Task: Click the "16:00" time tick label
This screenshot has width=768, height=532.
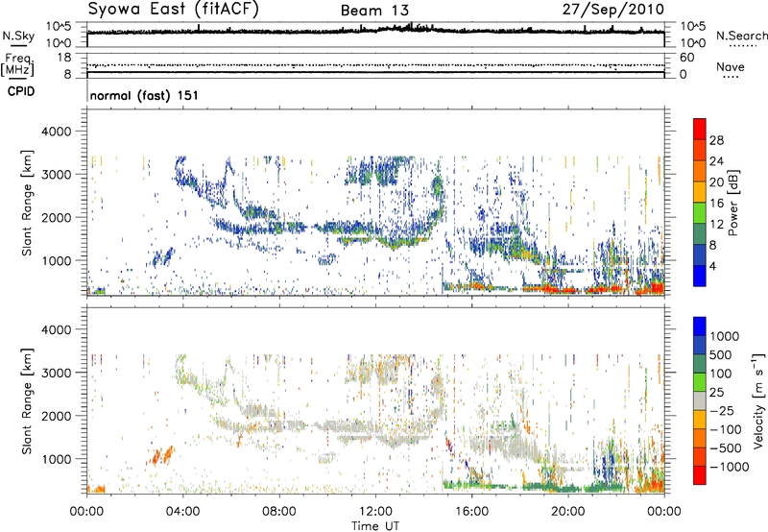Action: tap(471, 512)
